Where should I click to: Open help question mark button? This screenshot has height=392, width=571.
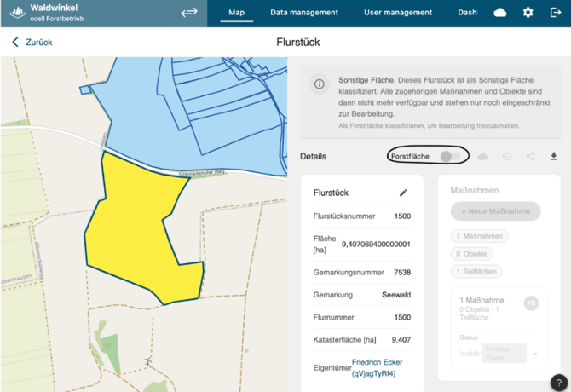558,383
